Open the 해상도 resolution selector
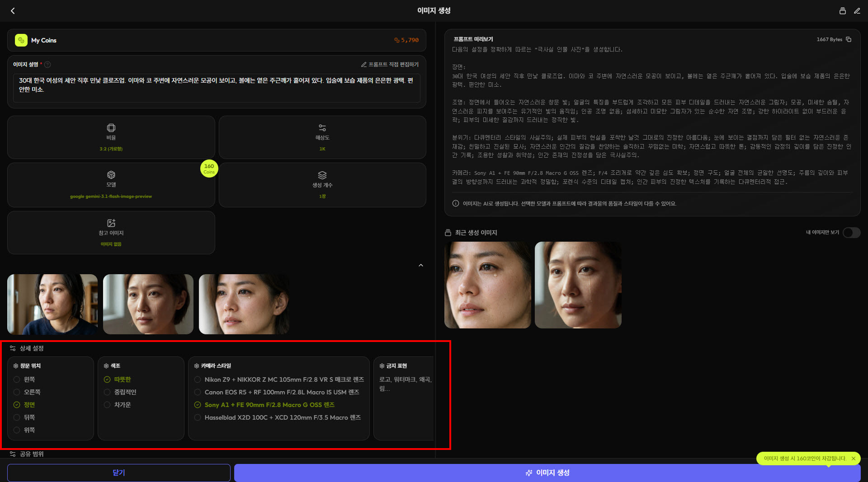 click(x=322, y=137)
